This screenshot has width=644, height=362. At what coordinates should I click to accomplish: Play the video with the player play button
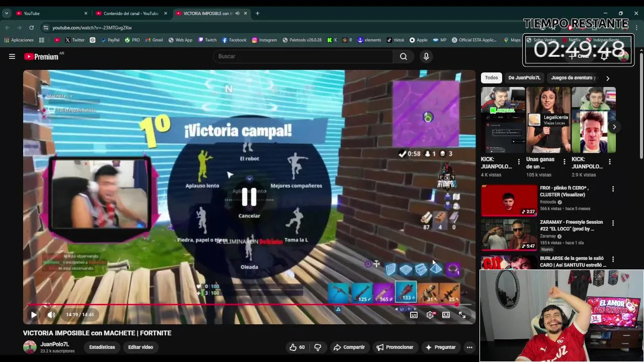pyautogui.click(x=34, y=315)
